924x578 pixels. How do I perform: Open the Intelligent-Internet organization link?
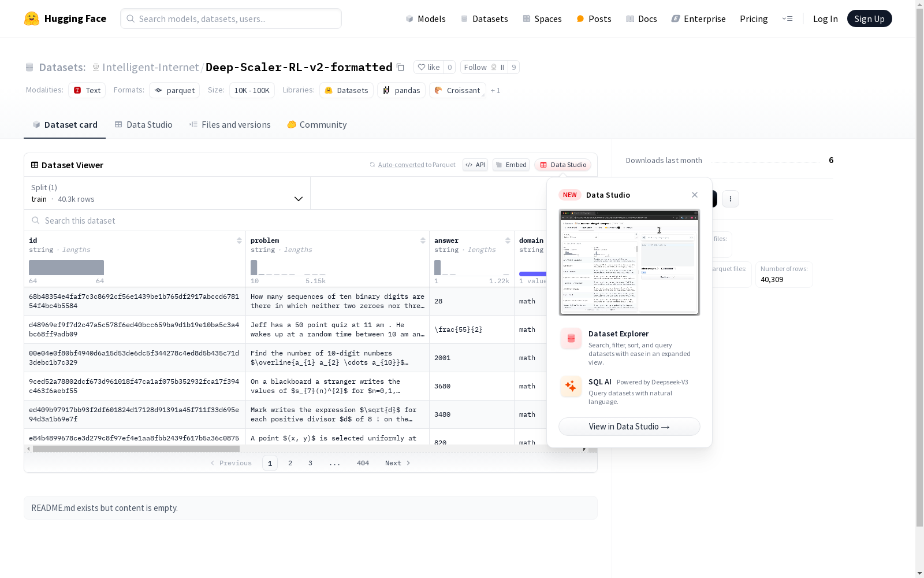pos(150,67)
